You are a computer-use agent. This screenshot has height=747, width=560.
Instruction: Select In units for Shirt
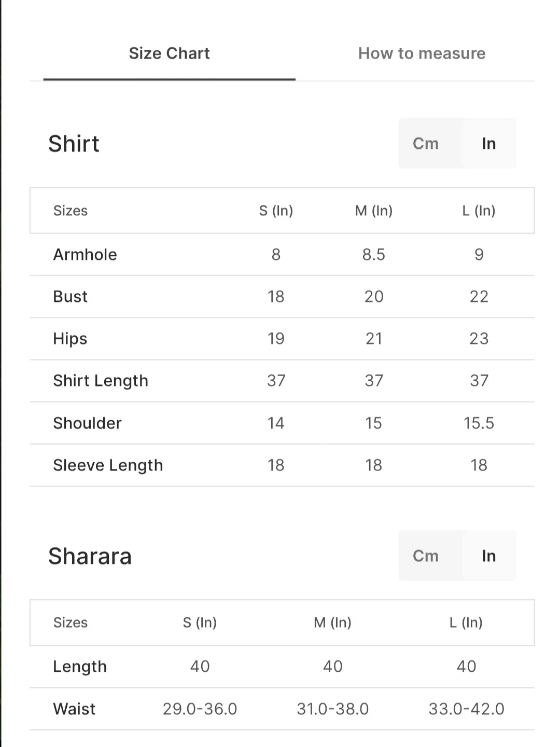[x=488, y=144]
